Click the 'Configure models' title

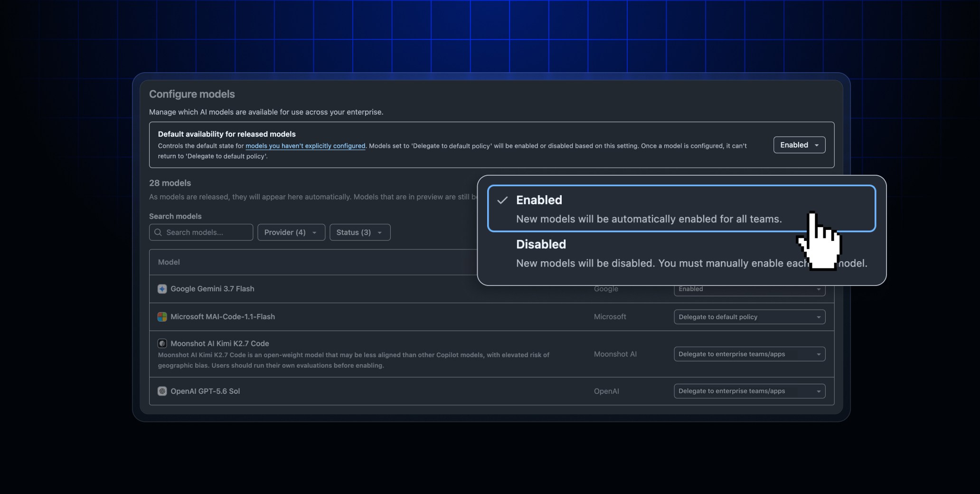click(192, 94)
